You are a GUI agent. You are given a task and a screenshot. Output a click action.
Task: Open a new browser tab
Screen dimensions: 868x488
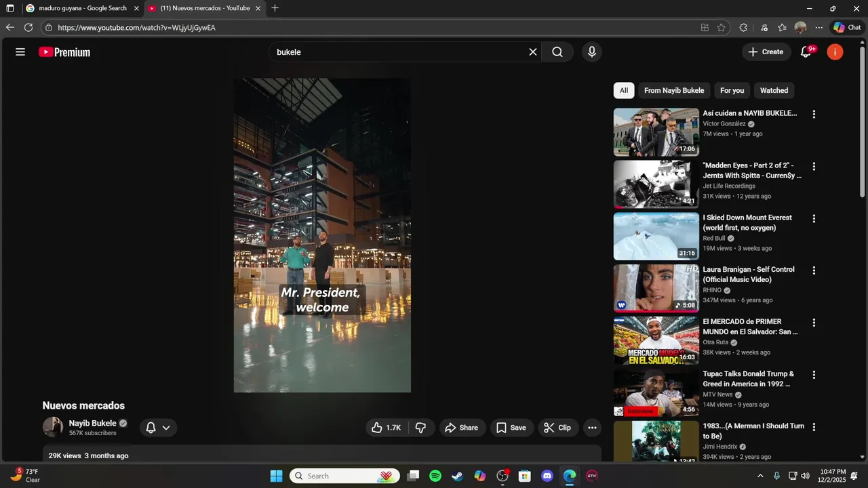pos(275,8)
